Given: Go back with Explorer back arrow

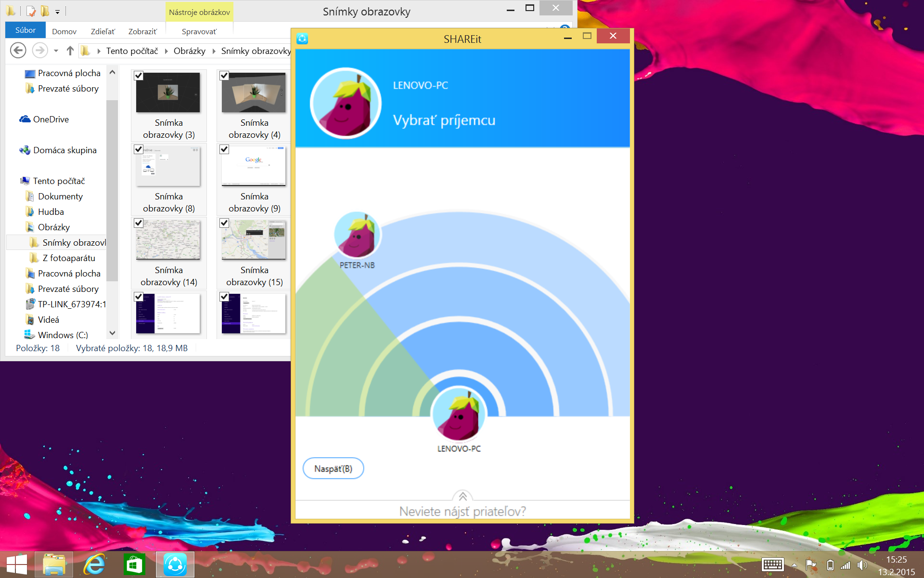Looking at the screenshot, I should (x=18, y=50).
